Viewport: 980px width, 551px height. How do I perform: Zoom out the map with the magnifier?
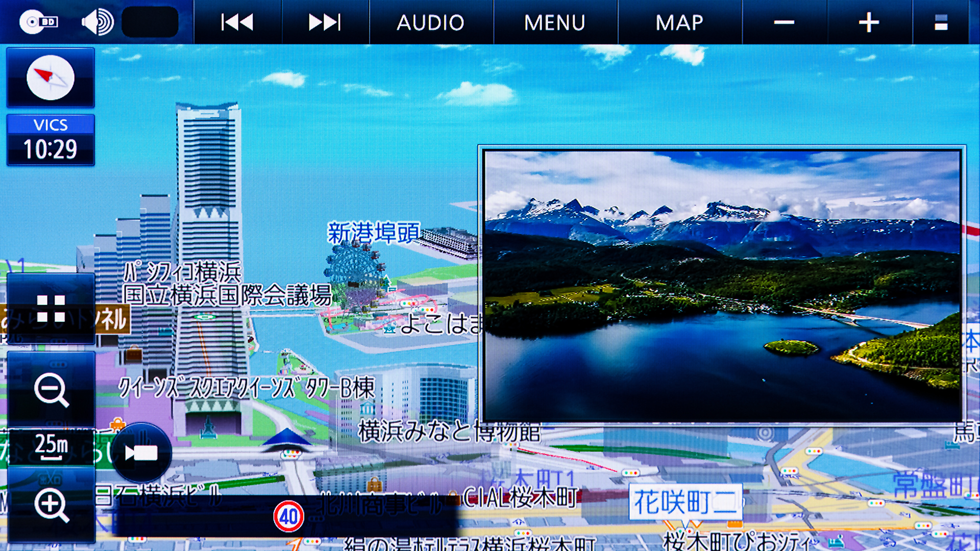(x=51, y=390)
